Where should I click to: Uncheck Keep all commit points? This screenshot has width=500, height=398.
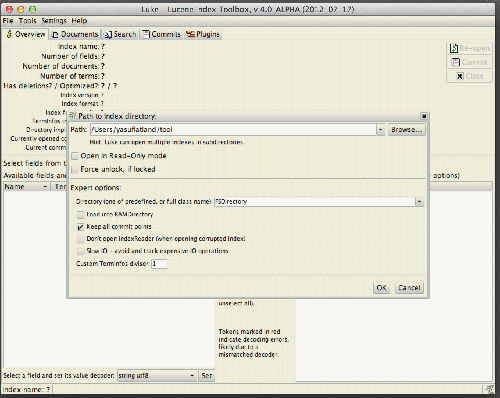point(80,227)
